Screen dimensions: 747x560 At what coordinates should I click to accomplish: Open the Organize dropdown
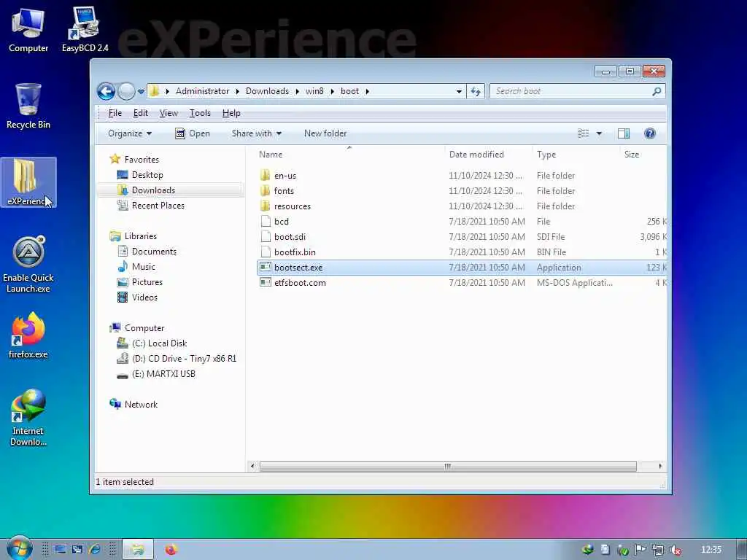[130, 134]
